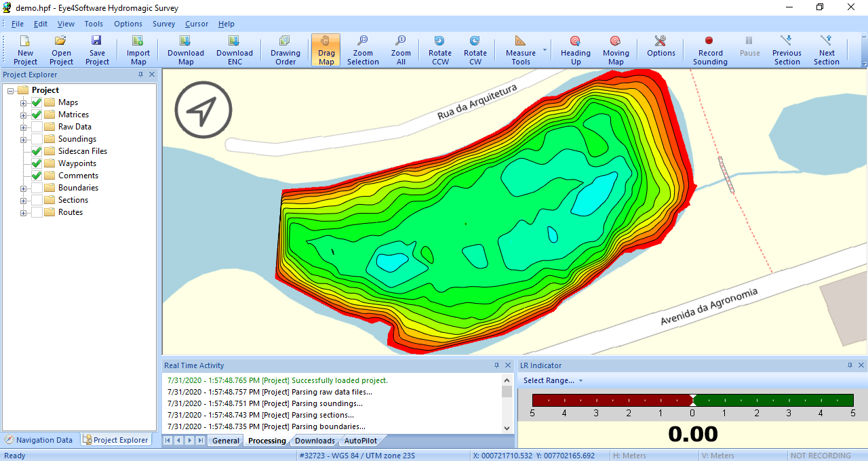Uncheck the Maps checkbox
The width and height of the screenshot is (868, 461).
tap(37, 102)
